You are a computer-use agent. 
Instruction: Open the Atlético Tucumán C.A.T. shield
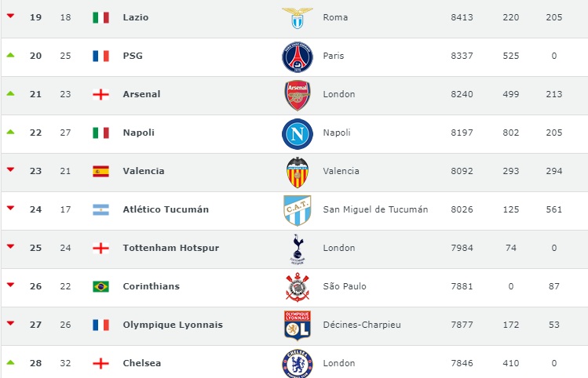coord(298,210)
